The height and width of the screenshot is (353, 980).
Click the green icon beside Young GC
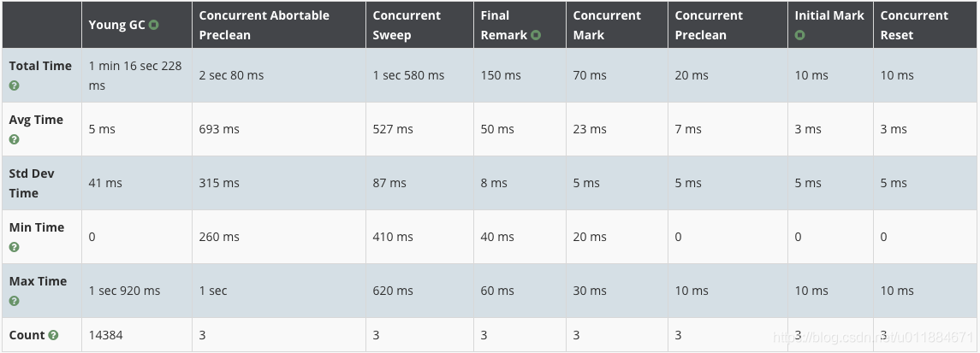[154, 25]
